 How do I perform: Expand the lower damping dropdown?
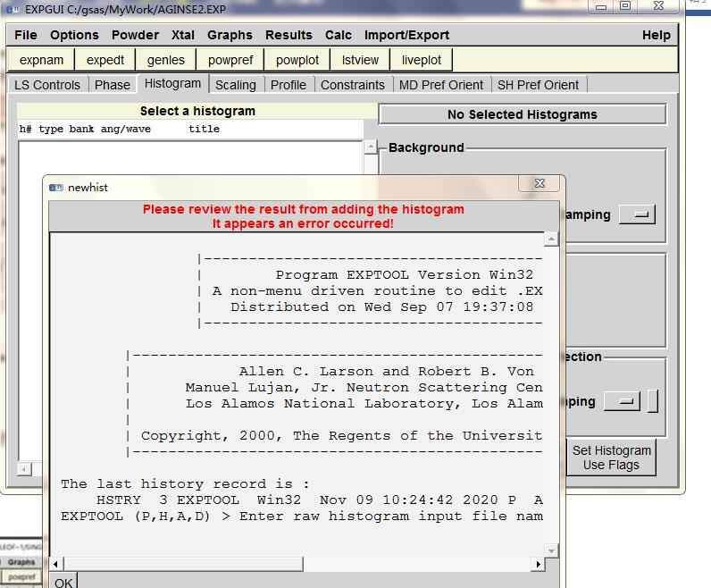tap(622, 401)
